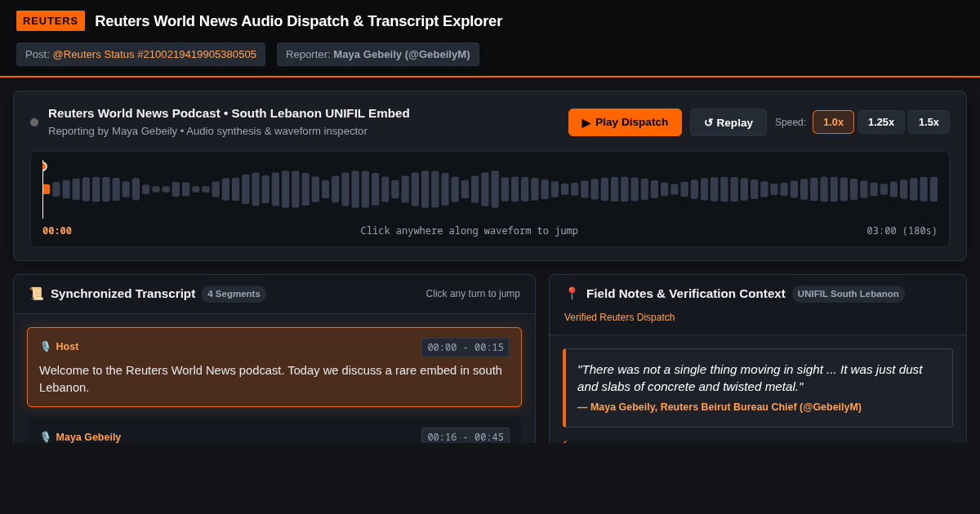The image size is (980, 514).
Task: Click the 00:00 - 00:15 timestamp
Action: (465, 348)
